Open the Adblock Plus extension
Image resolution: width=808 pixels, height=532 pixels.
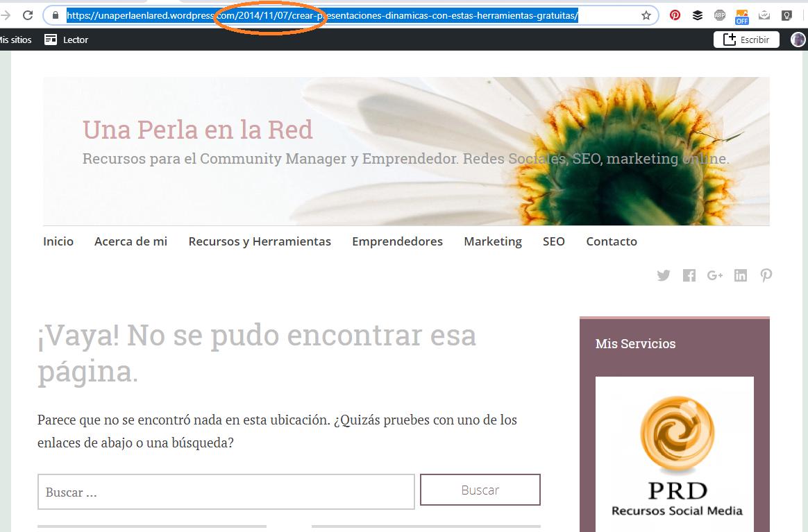tap(720, 15)
